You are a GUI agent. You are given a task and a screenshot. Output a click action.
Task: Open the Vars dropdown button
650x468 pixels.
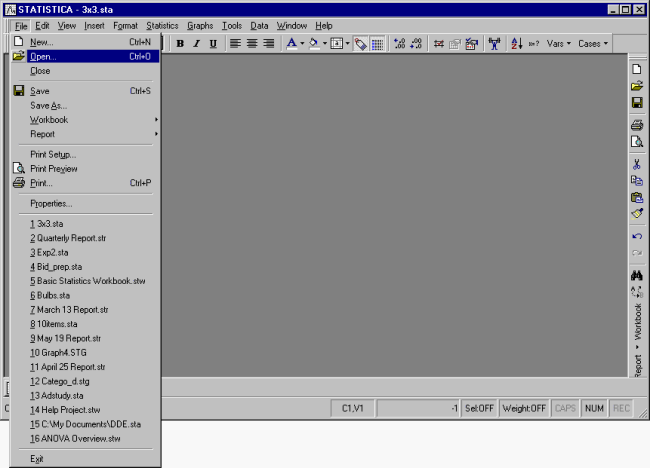[x=558, y=44]
